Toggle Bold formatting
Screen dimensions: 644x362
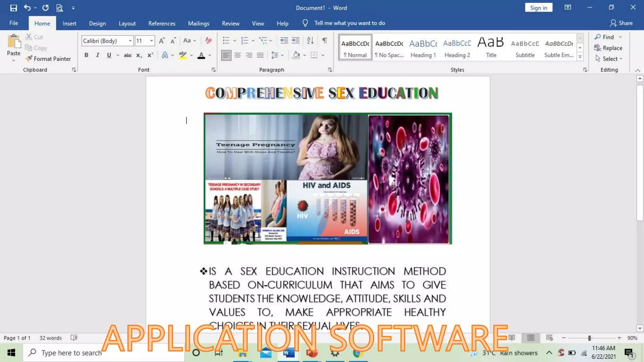86,55
